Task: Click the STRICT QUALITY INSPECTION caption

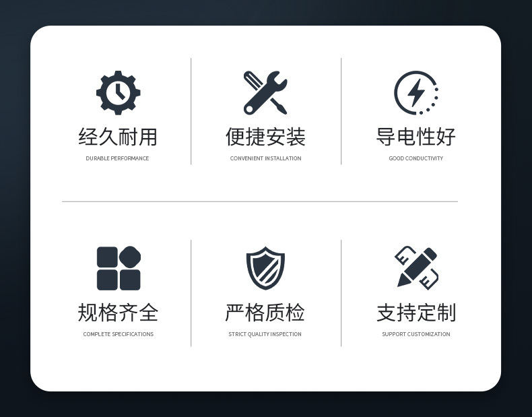Action: [x=265, y=334]
